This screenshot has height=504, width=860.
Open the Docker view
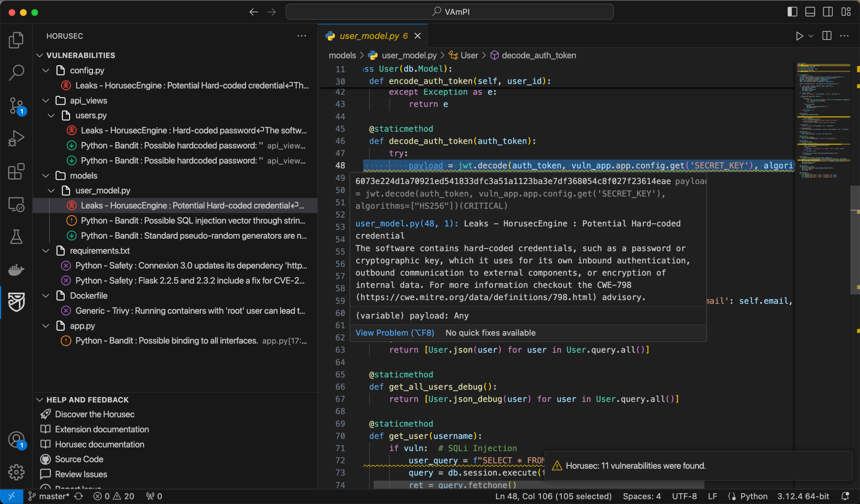pos(16,270)
